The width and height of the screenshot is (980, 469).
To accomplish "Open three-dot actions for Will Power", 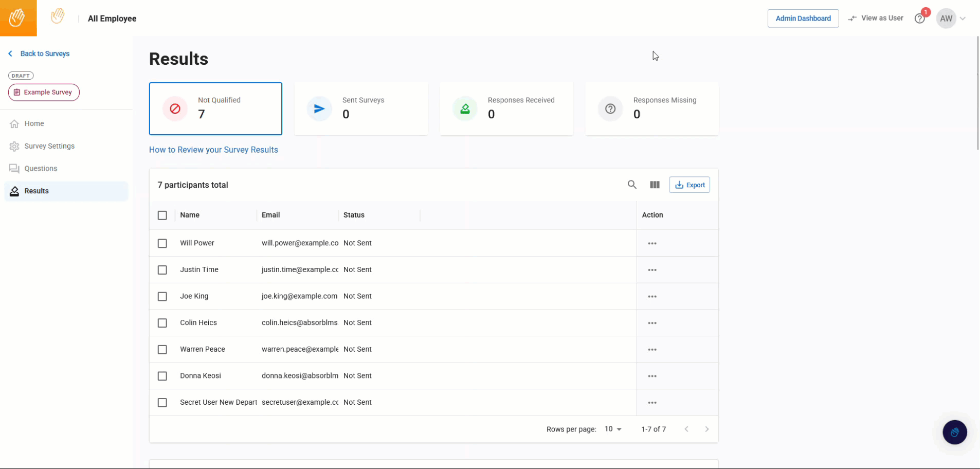I will (652, 243).
